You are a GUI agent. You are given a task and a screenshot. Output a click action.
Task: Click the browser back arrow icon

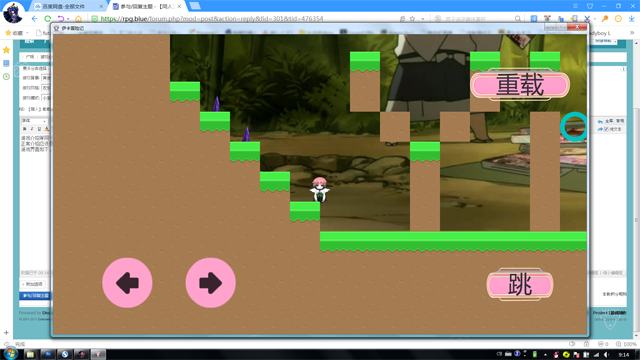[34, 19]
